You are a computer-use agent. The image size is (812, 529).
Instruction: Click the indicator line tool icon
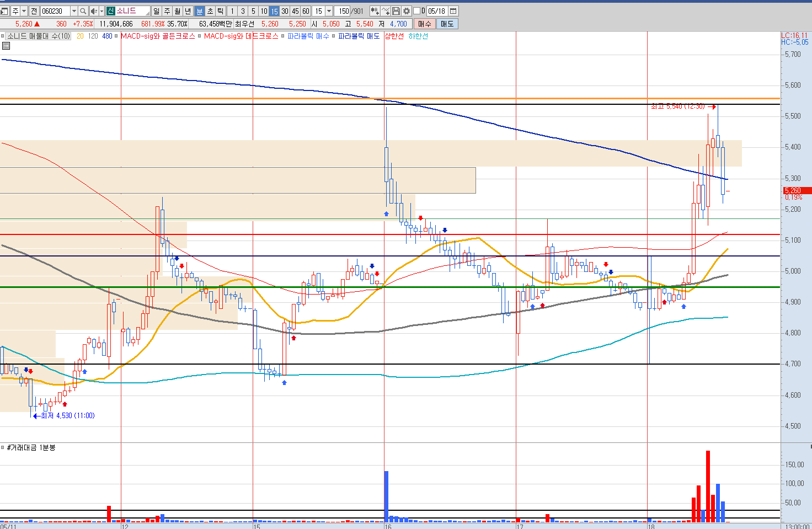[386, 11]
